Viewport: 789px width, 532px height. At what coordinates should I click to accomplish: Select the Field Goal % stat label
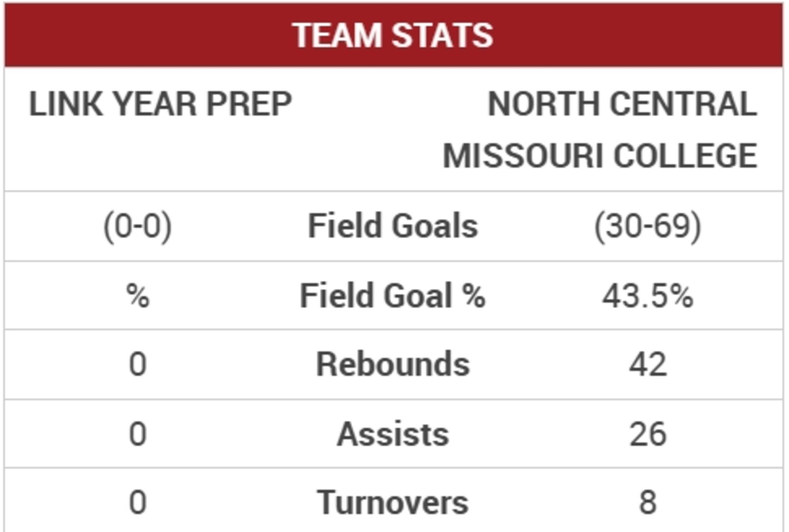click(393, 296)
